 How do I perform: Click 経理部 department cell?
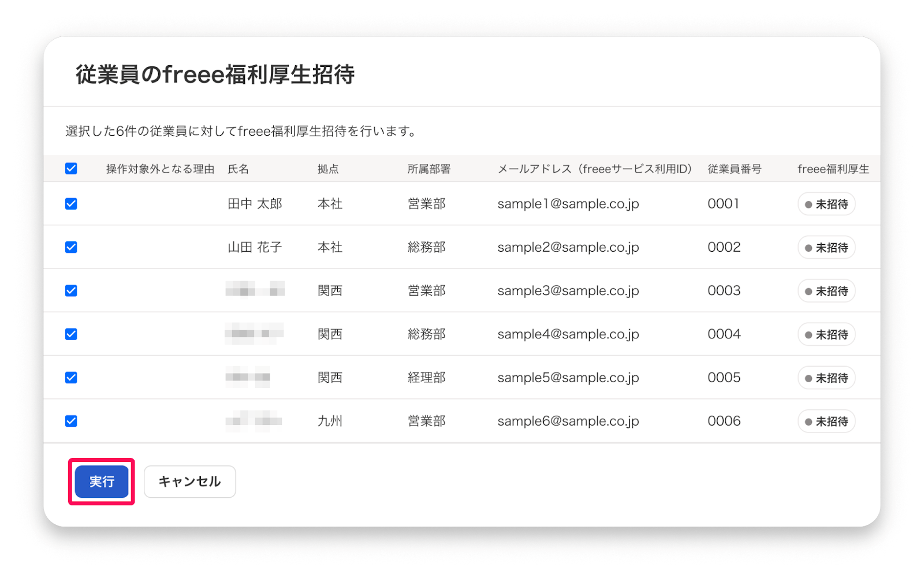click(427, 378)
